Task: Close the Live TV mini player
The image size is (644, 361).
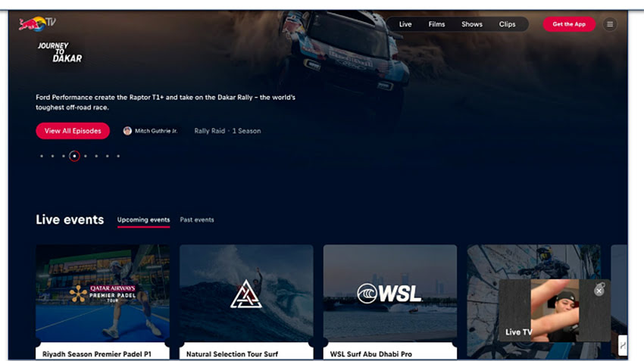Action: (599, 291)
